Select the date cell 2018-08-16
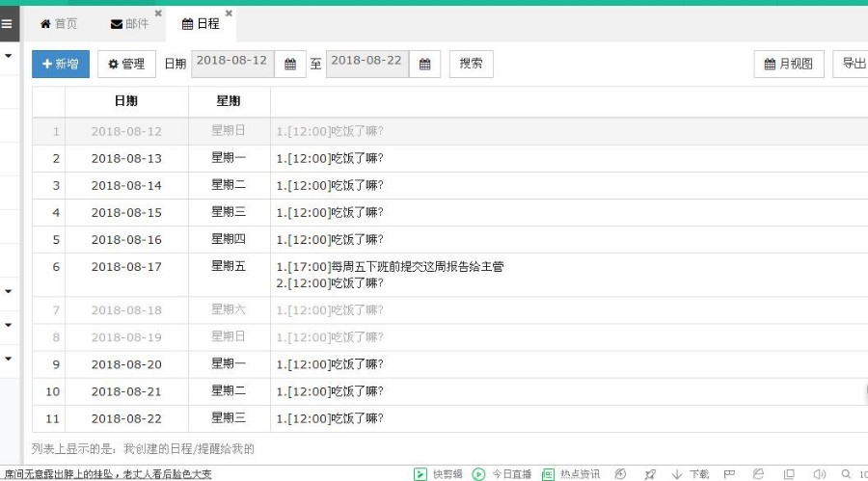 point(126,240)
